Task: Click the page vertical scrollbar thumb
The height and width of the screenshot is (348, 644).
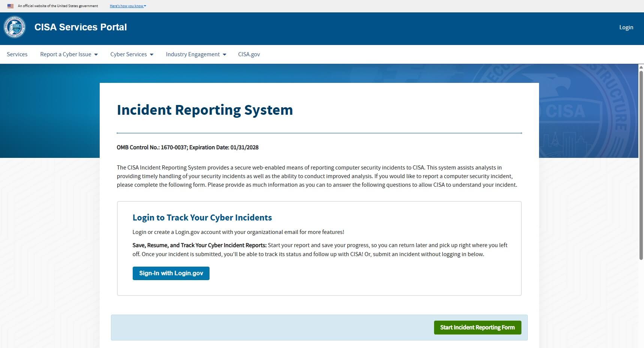Action: click(641, 165)
